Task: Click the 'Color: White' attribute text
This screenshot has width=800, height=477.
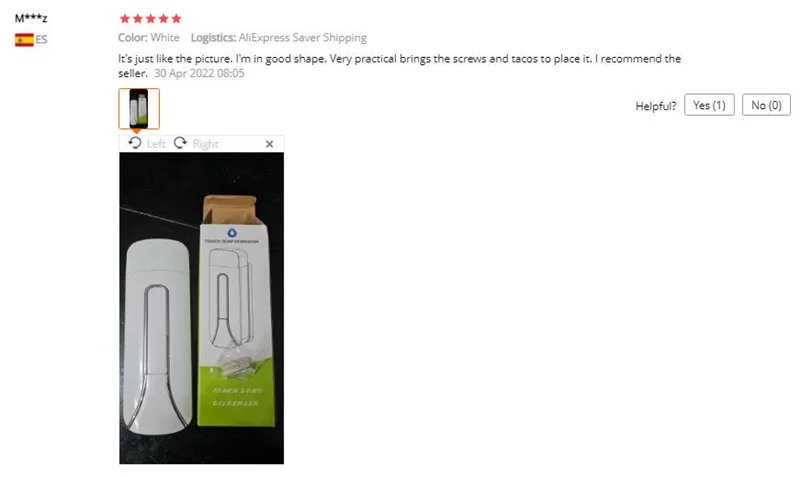Action: (148, 38)
